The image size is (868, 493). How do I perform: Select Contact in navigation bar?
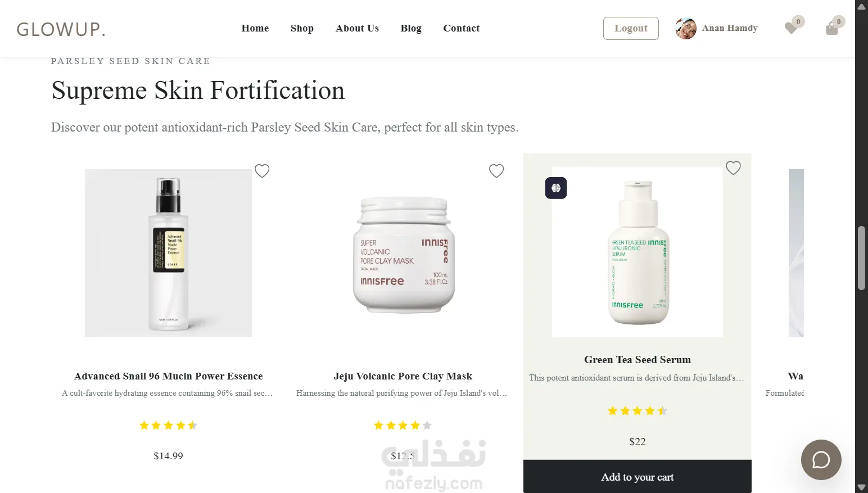pos(461,28)
